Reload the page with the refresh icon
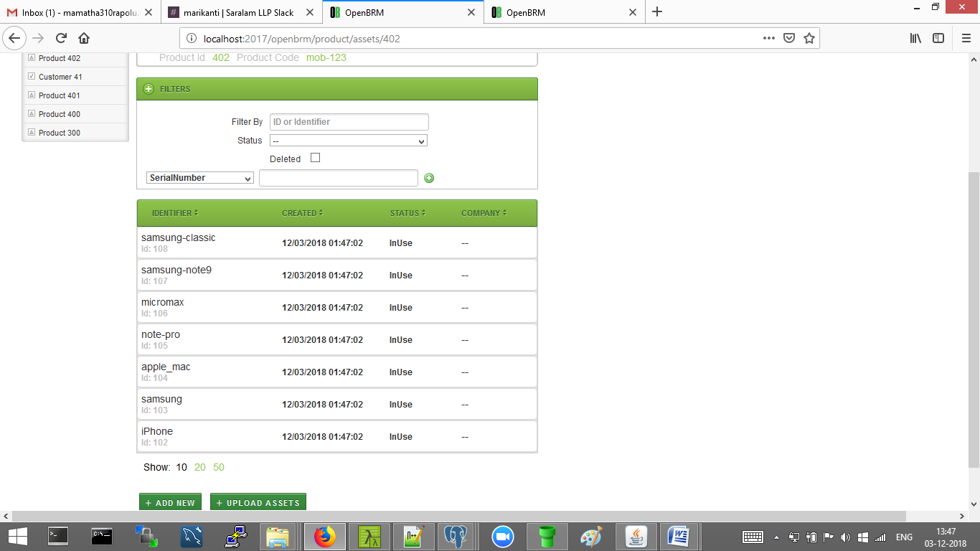980x551 pixels. (61, 38)
